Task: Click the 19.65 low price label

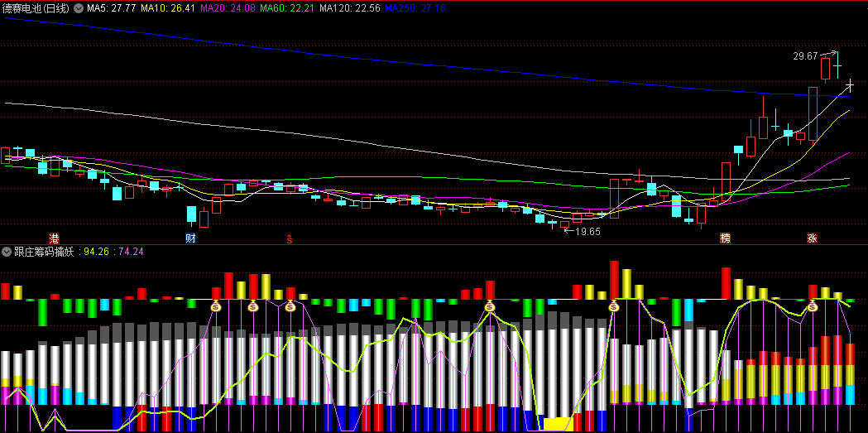Action: [587, 232]
